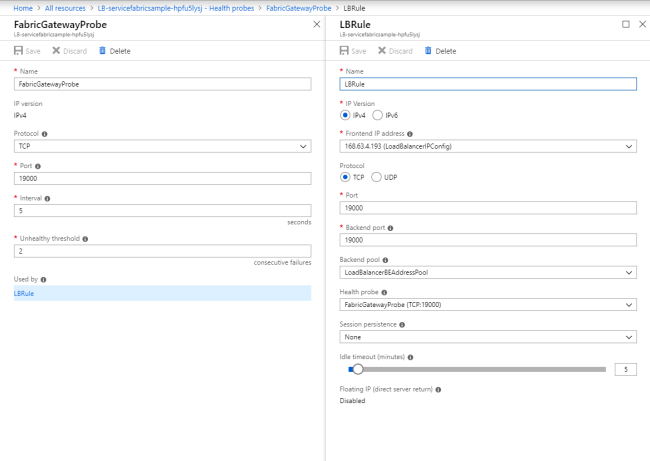Image resolution: width=650 pixels, height=461 pixels.
Task: Click Discard X icon in FabricGatewayProbe pane
Action: coord(56,51)
